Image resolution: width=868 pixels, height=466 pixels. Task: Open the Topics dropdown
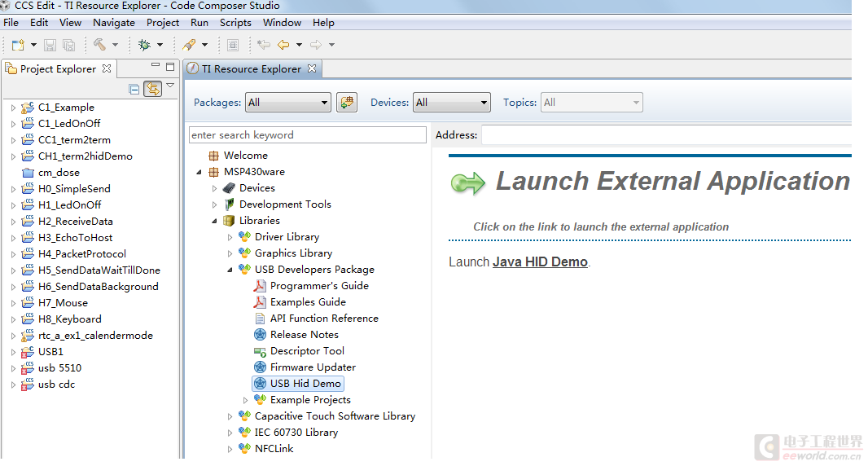592,103
